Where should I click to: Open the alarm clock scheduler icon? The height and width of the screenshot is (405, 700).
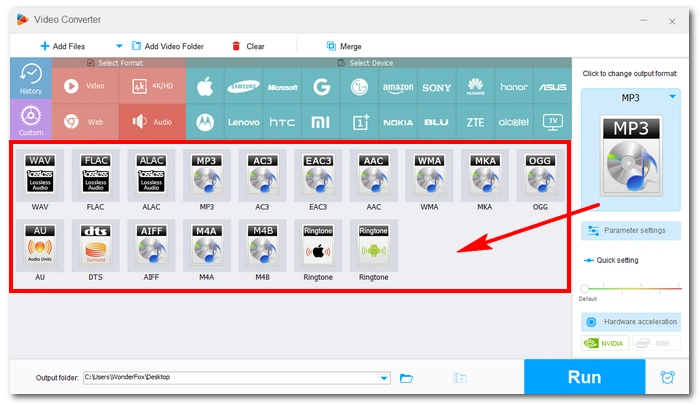[667, 377]
